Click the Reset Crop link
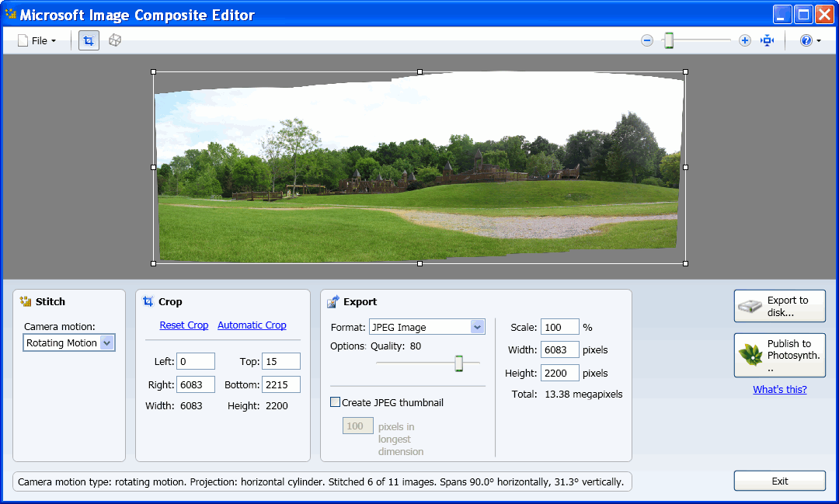 click(x=183, y=325)
